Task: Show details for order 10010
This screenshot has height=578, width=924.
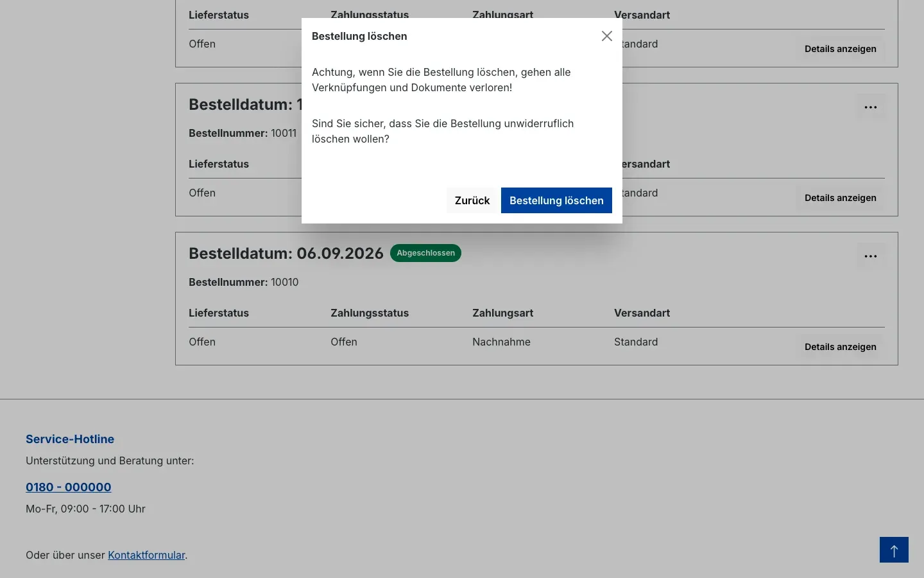Action: point(840,347)
